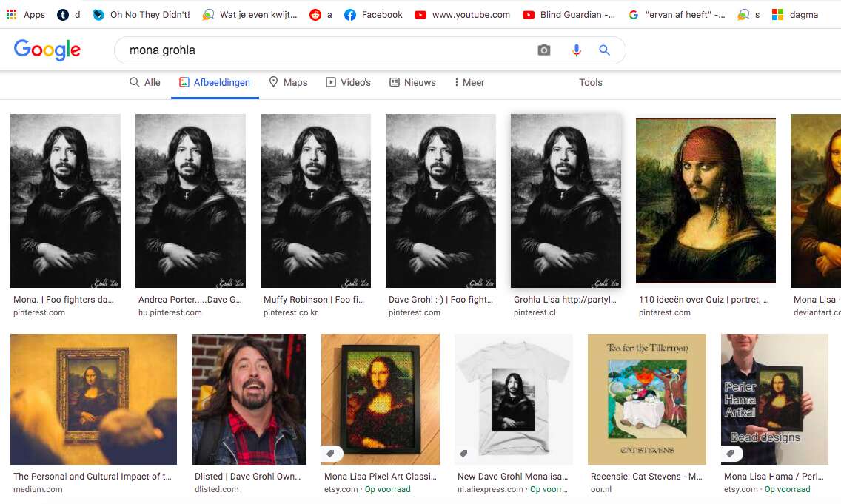This screenshot has height=504, width=841.
Task: Click the product tag on Pixel Art image
Action: pyautogui.click(x=331, y=454)
